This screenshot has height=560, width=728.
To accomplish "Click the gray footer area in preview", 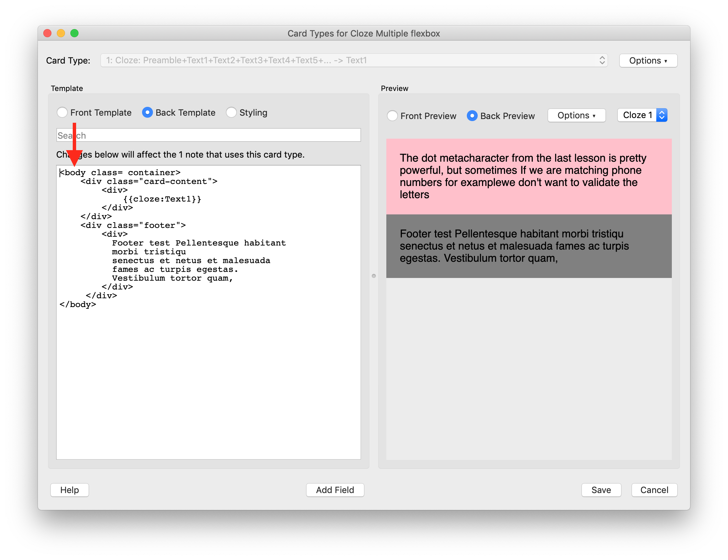I will (528, 246).
